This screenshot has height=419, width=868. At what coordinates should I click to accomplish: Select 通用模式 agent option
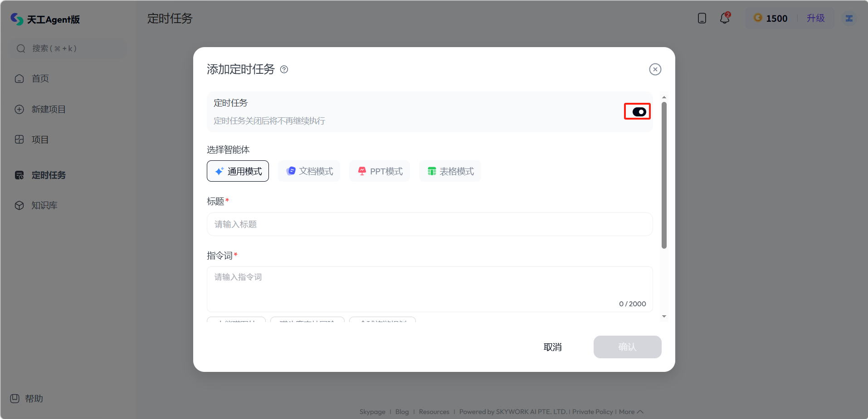tap(238, 171)
